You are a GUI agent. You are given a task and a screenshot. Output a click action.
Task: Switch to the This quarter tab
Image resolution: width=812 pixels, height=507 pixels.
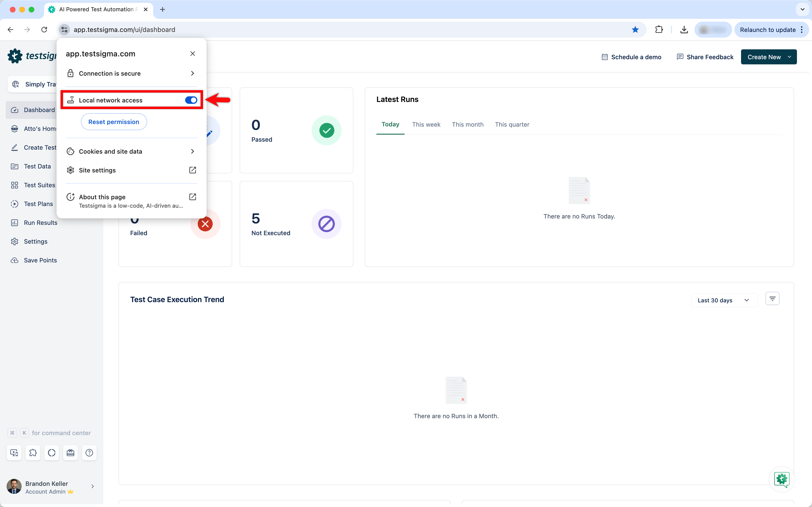coord(511,125)
